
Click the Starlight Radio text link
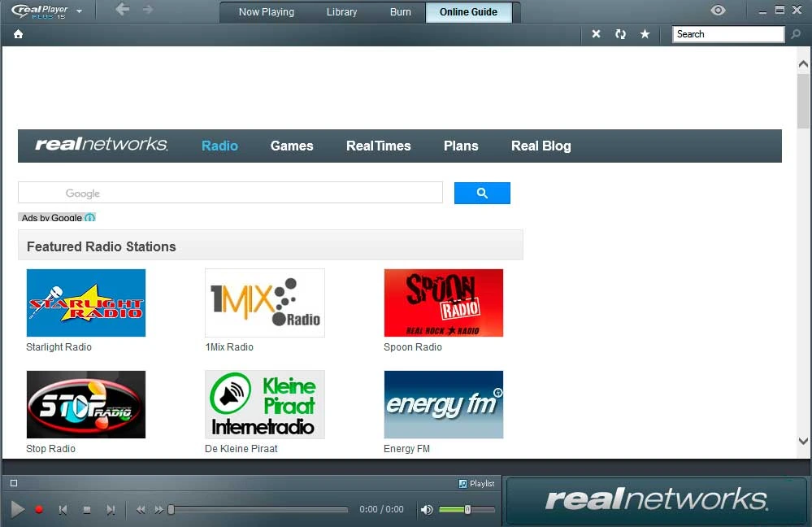pyautogui.click(x=59, y=347)
